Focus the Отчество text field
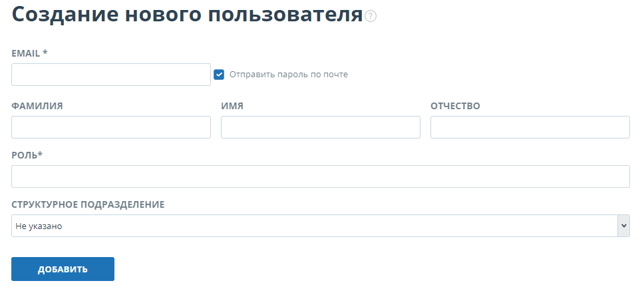The height and width of the screenshot is (295, 644). click(x=530, y=127)
